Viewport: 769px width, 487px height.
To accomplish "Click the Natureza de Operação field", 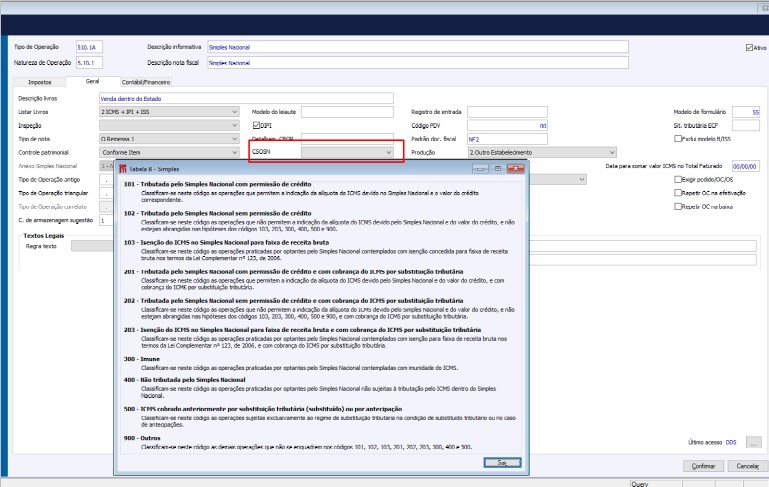I will (x=89, y=63).
